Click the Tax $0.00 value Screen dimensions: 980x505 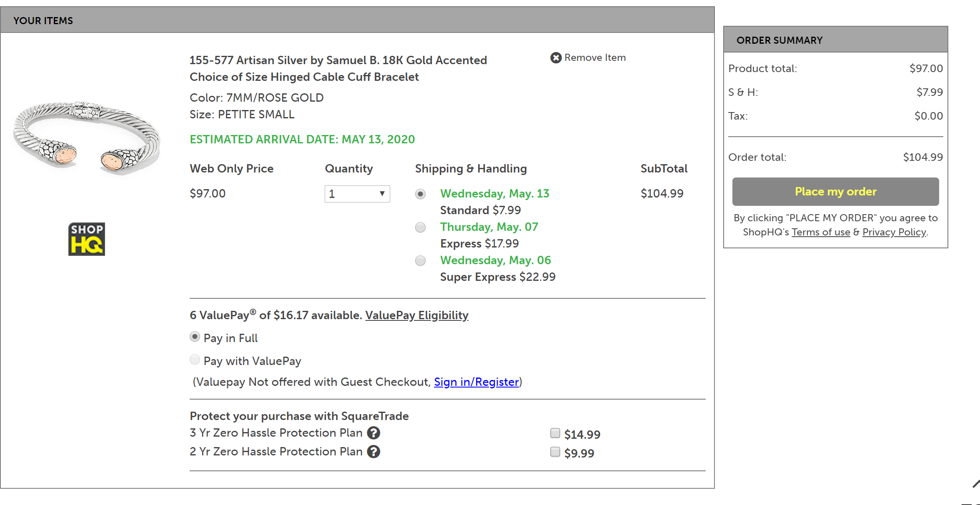[929, 116]
